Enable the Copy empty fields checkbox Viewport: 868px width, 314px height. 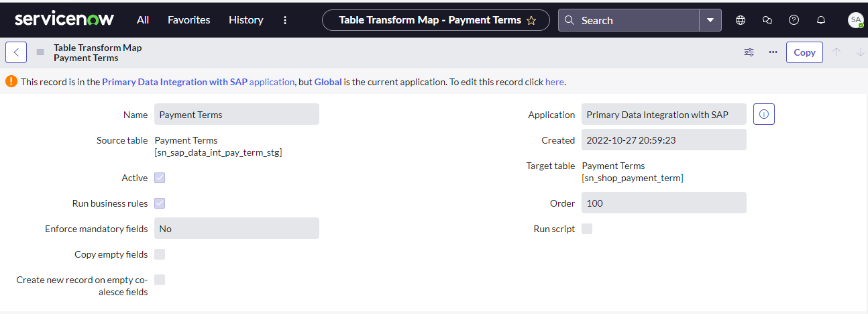pos(160,254)
